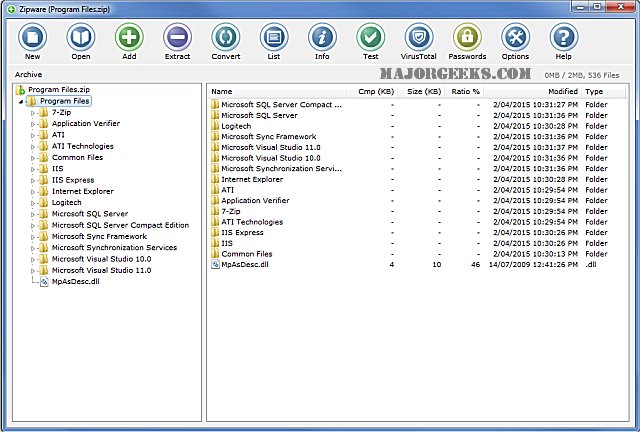Expand the Common Files tree node
The height and width of the screenshot is (432, 640).
coord(33,158)
